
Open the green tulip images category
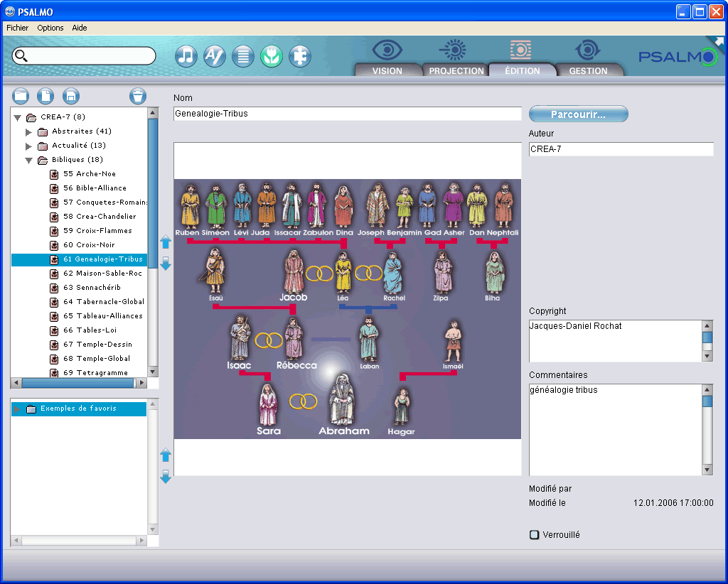[272, 57]
